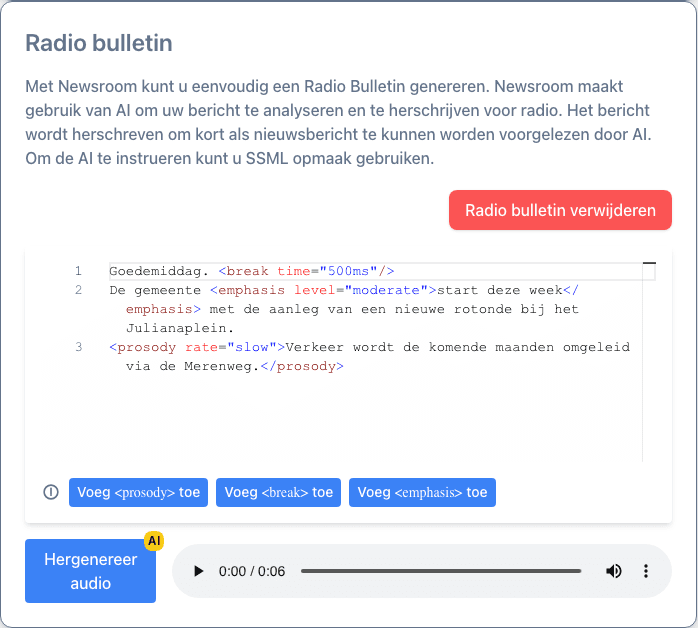The height and width of the screenshot is (628, 698).
Task: Click the break time="500ms" tag
Action: pos(306,271)
